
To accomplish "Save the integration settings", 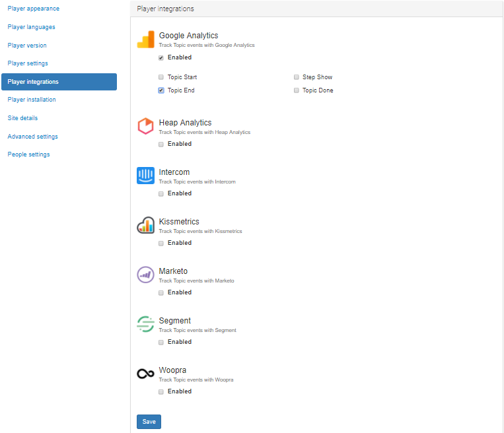I will [149, 421].
